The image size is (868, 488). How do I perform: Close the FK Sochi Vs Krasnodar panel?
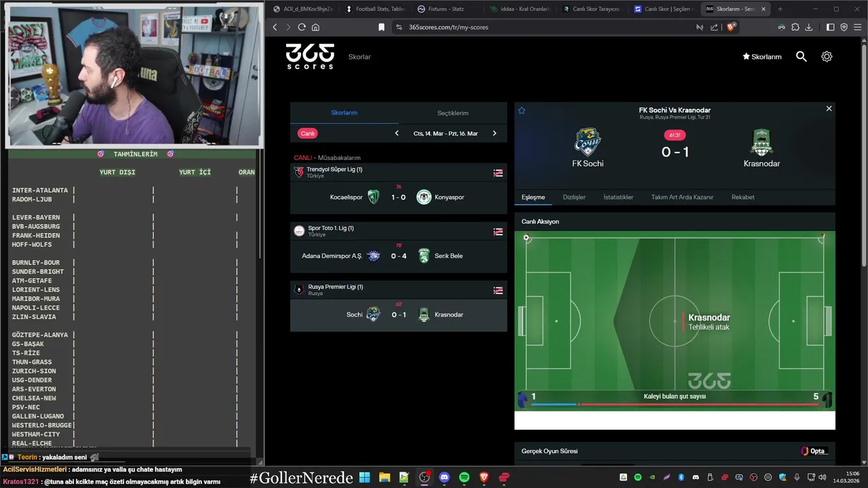click(x=829, y=108)
